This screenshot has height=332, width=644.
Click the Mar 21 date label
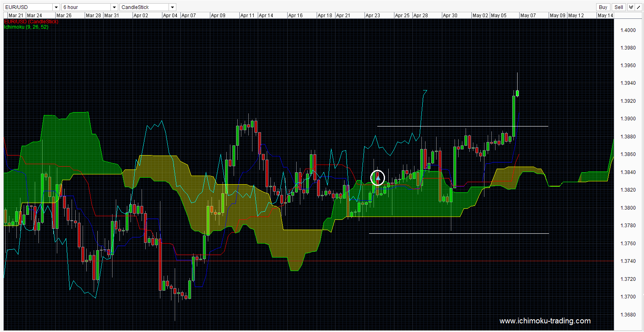[16, 15]
